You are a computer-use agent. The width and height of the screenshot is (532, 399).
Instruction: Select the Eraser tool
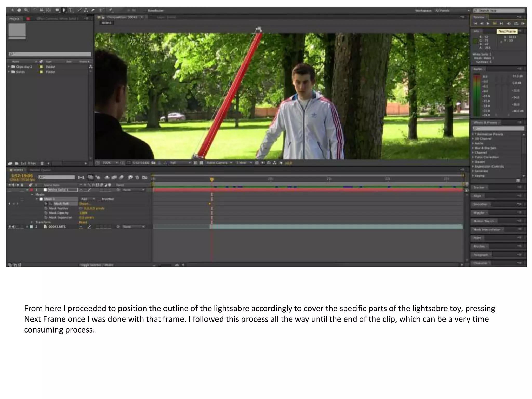(x=93, y=10)
